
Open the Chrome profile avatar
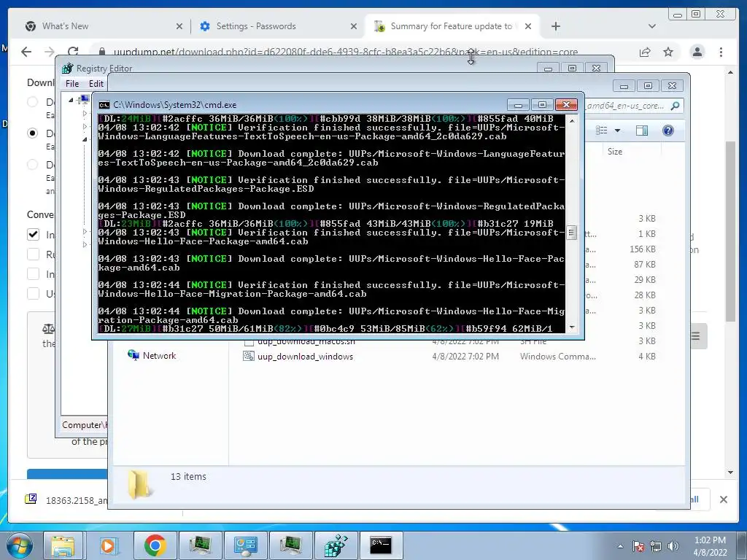[697, 52]
